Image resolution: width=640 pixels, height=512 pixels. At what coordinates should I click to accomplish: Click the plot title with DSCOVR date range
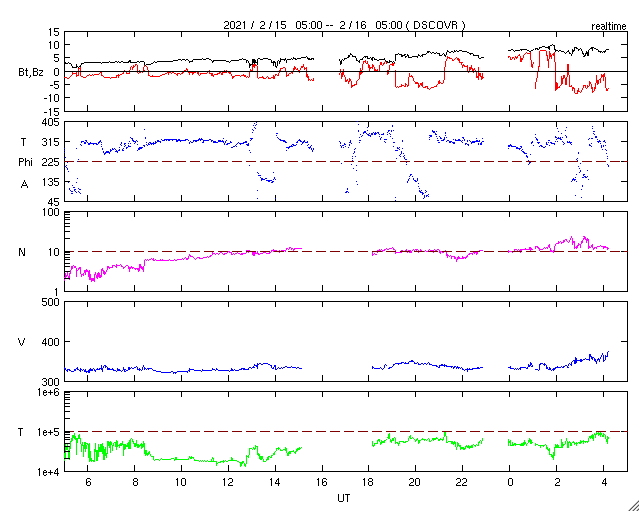click(344, 25)
